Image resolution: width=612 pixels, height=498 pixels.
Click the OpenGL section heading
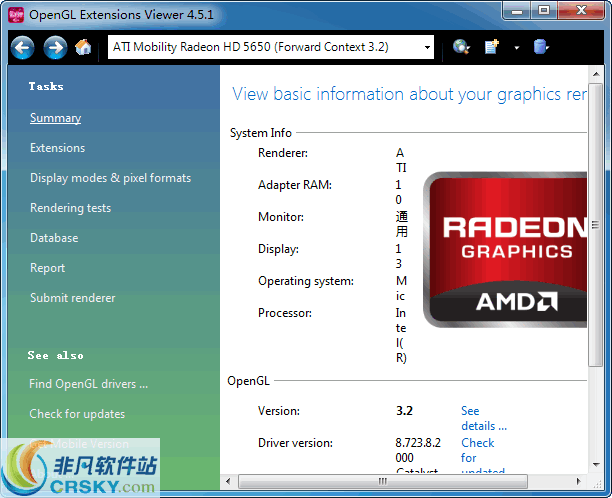249,381
